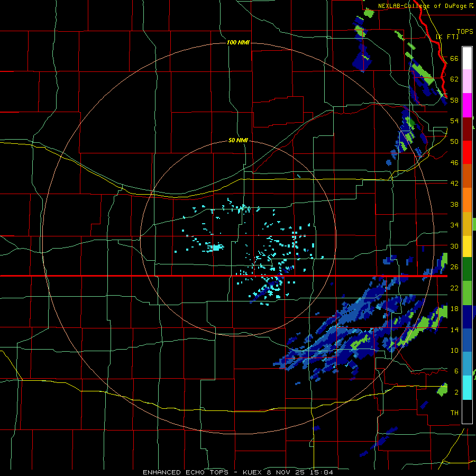
Task: Select the dark green legend swatch
Action: click(x=467, y=269)
